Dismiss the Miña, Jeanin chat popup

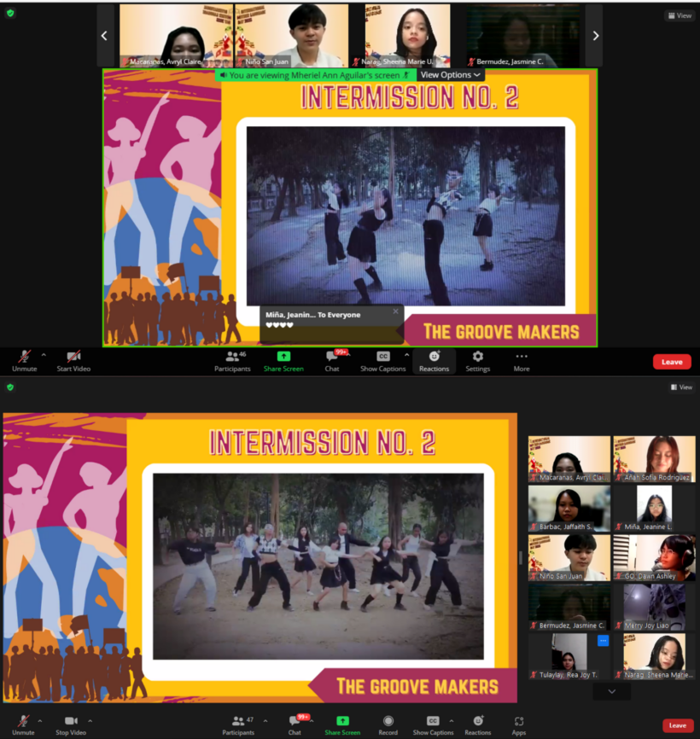[x=395, y=311]
